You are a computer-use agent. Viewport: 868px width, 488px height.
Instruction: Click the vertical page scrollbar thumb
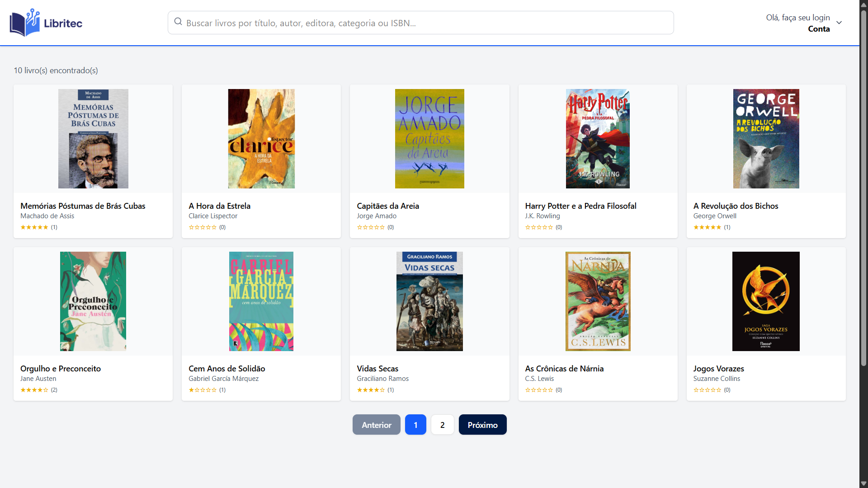(x=863, y=188)
